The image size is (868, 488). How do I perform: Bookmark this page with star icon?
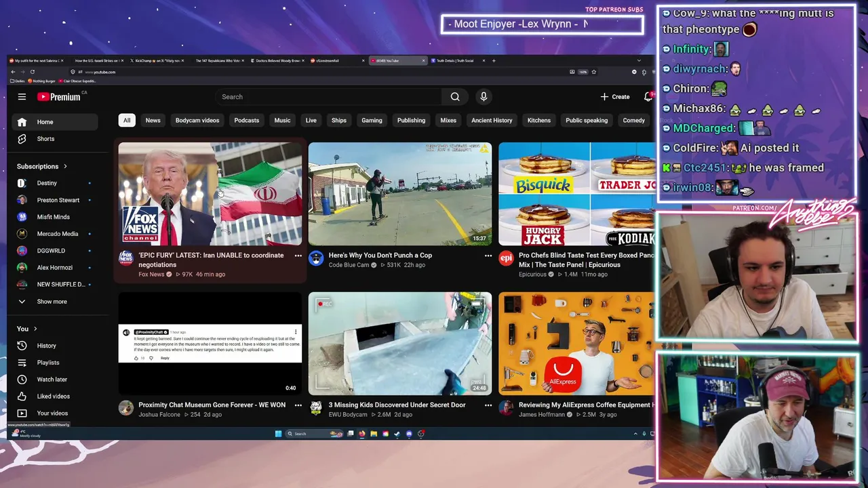(594, 72)
